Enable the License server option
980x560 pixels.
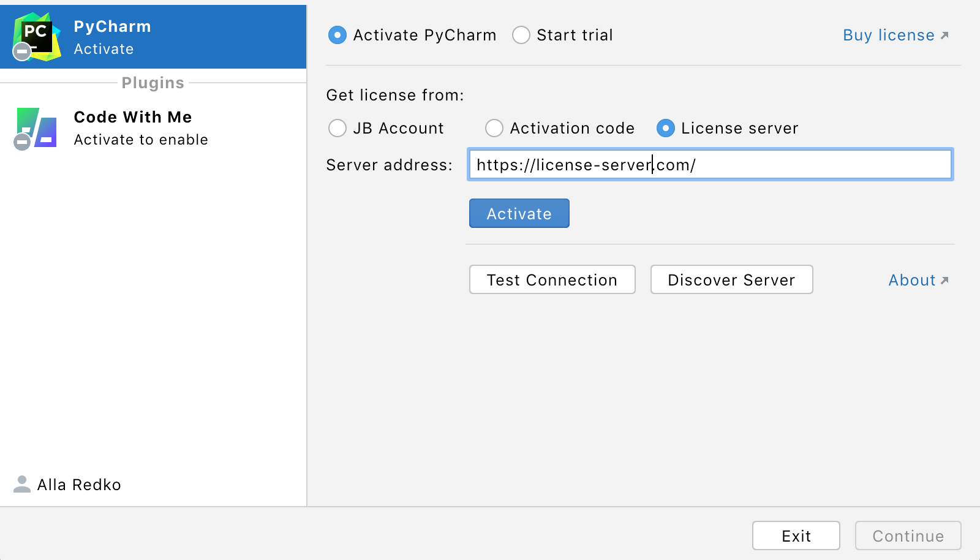[x=666, y=128]
